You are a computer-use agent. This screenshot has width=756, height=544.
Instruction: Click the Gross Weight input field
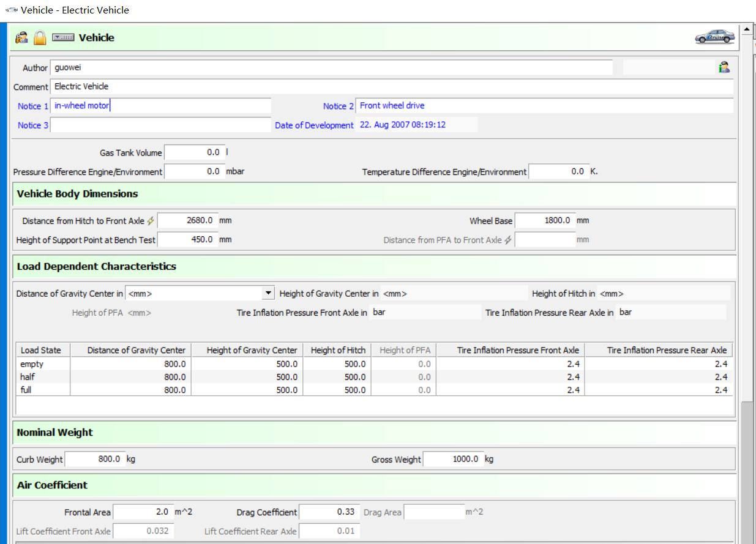point(452,459)
